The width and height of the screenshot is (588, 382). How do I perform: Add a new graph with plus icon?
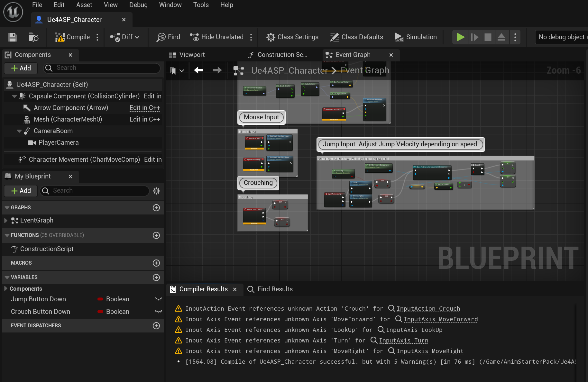coord(156,208)
